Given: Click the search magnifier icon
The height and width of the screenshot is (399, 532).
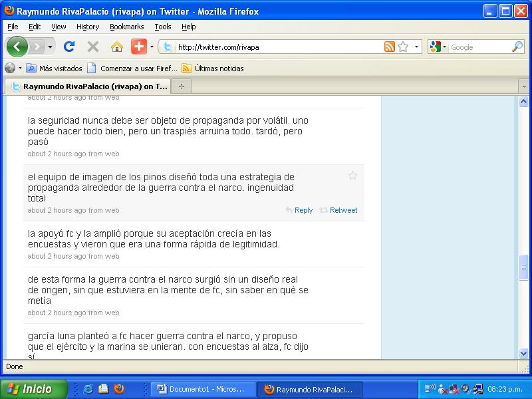Looking at the screenshot, I should tap(517, 47).
